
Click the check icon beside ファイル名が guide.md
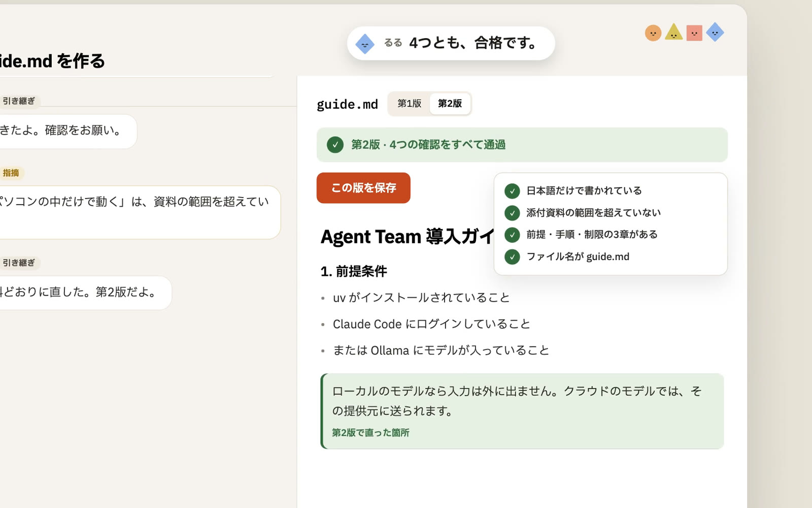(512, 257)
